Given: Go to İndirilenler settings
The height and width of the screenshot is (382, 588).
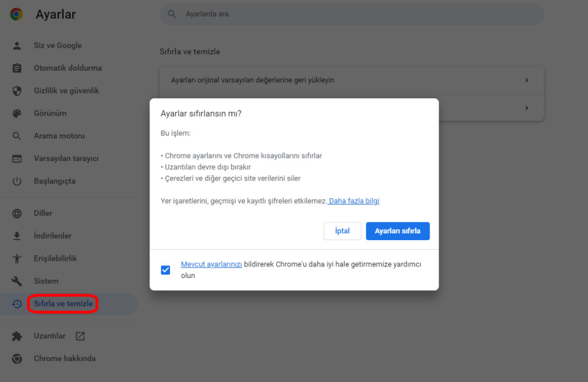Looking at the screenshot, I should coord(52,236).
